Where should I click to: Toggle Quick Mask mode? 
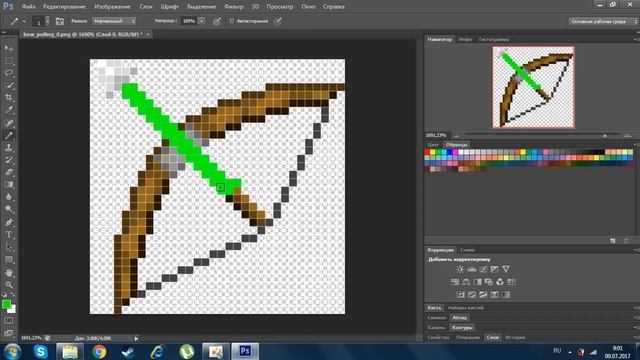coord(8,321)
